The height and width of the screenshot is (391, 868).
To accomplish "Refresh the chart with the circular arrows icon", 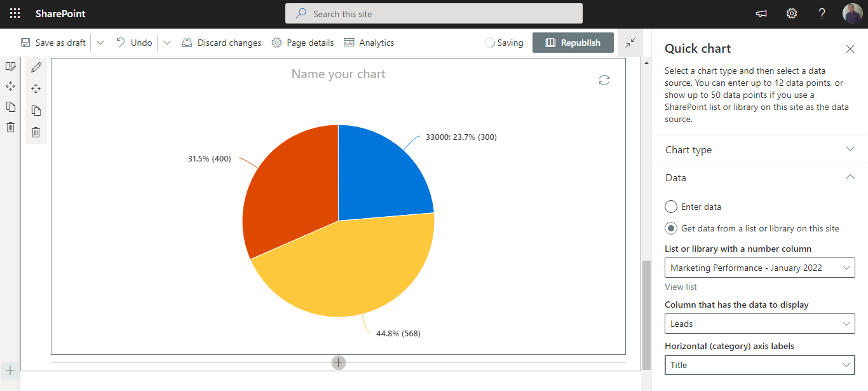I will pos(604,79).
